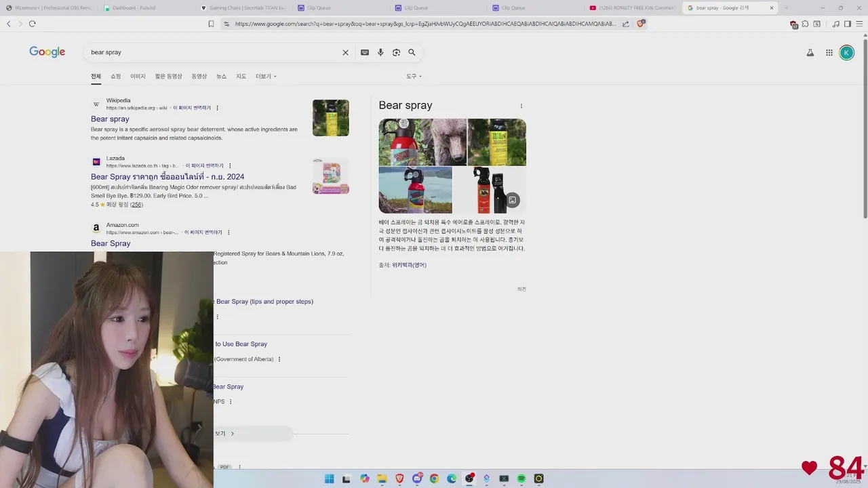Open Bear spray knowledge panel options menu

(521, 106)
